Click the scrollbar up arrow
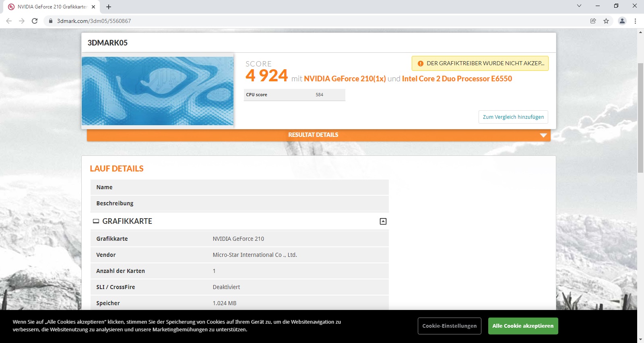The height and width of the screenshot is (343, 644). (x=640, y=32)
